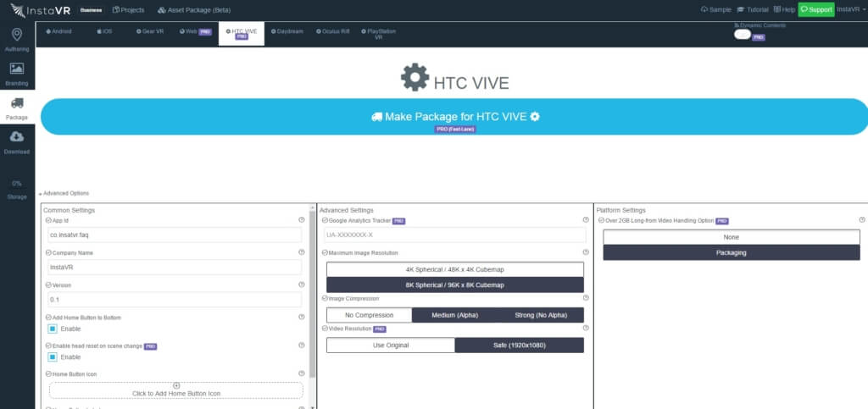
Task: Click help icon next to App Id
Action: [302, 220]
